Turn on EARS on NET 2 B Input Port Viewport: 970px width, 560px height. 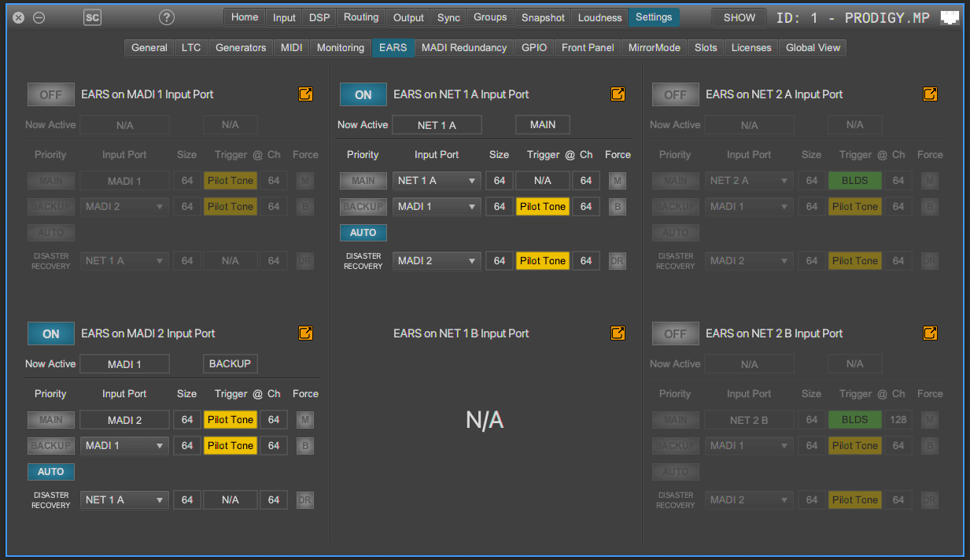676,333
